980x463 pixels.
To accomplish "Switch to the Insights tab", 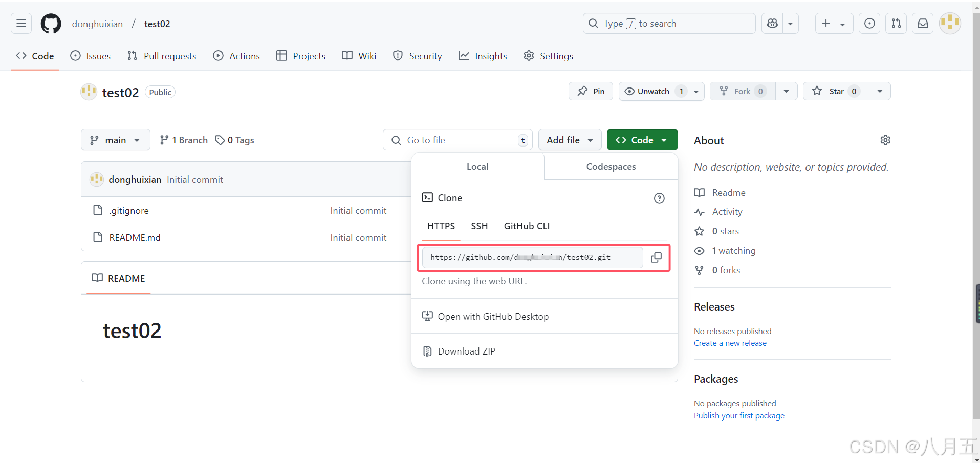I will click(x=483, y=56).
